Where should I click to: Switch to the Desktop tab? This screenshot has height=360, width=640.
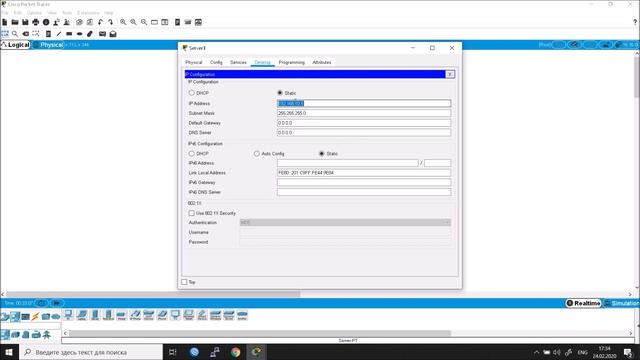(262, 62)
